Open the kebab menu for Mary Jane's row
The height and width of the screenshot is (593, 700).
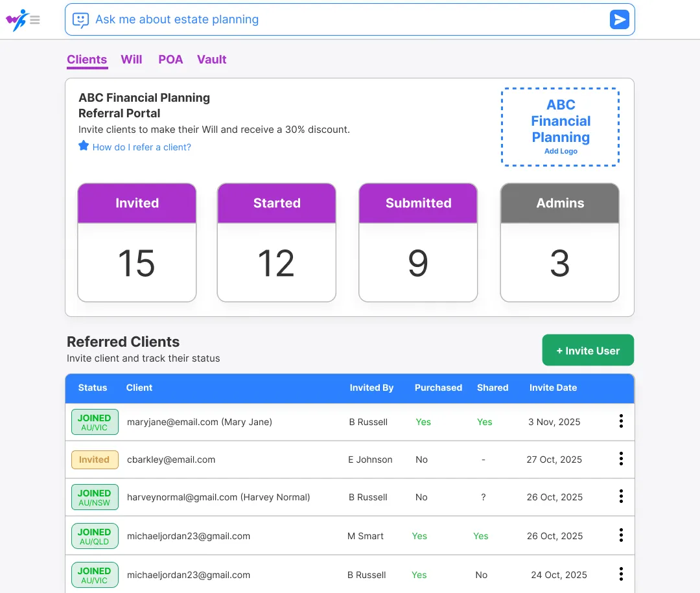[621, 421]
